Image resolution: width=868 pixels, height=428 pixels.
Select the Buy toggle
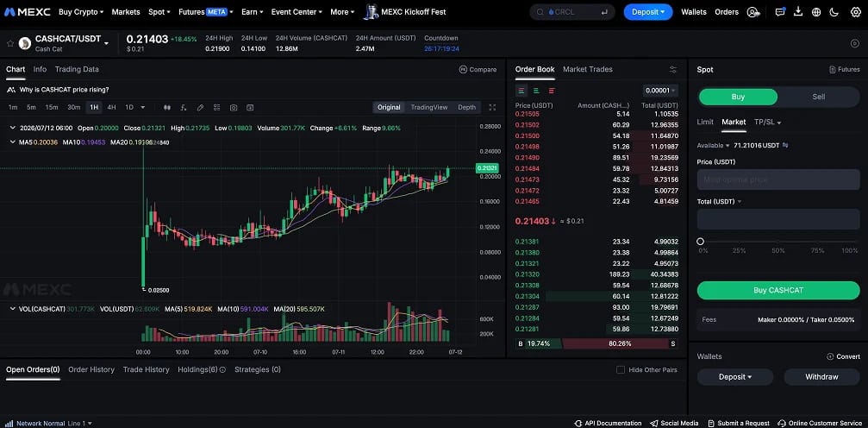pyautogui.click(x=738, y=97)
